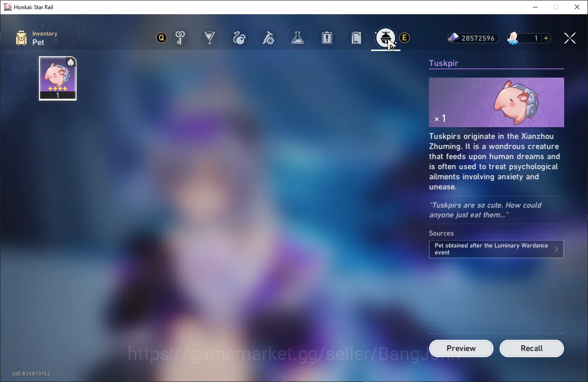Minimize the Honkai: Star Rail window
588x382 pixels.
(535, 7)
